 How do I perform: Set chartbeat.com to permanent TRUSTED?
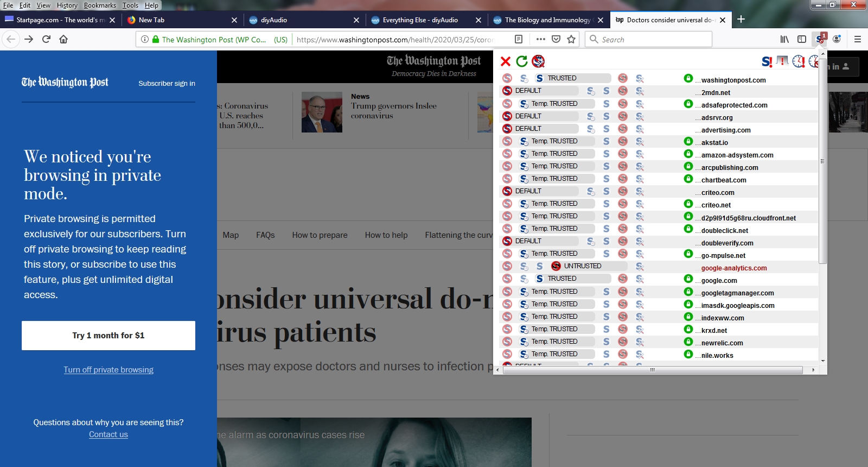coord(607,179)
